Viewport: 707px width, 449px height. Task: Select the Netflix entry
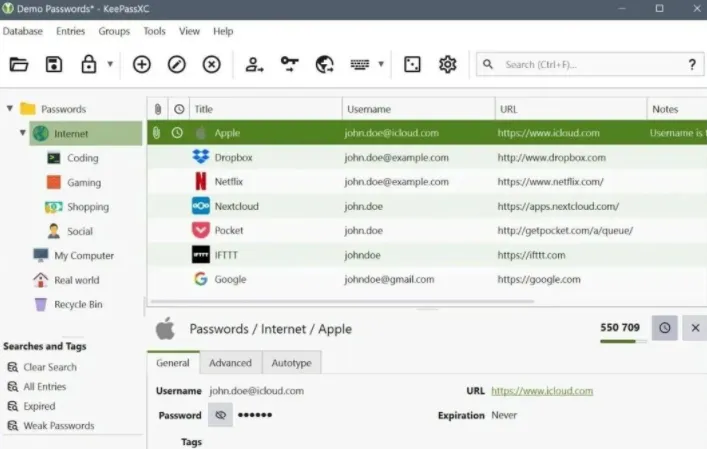pos(427,182)
